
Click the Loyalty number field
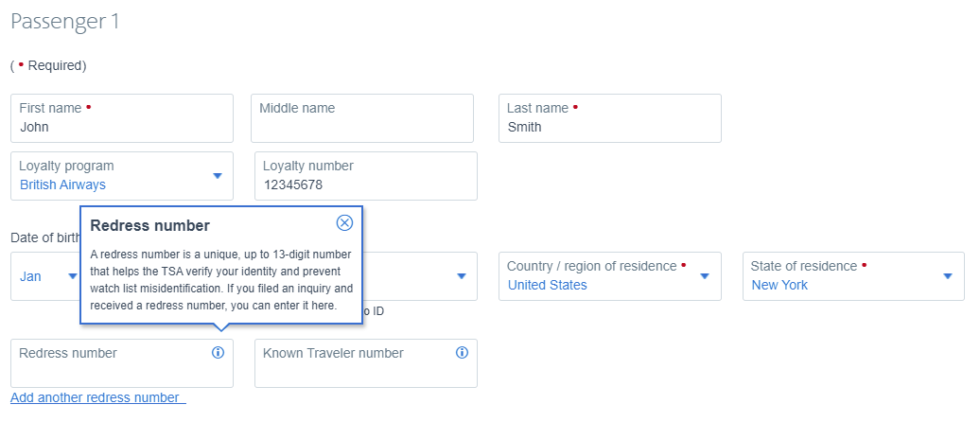point(365,176)
